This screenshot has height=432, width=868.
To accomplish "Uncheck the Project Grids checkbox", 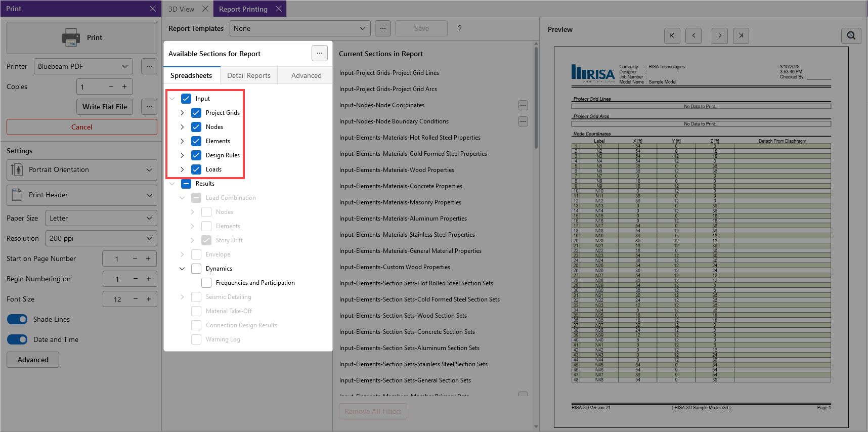I will coord(196,113).
